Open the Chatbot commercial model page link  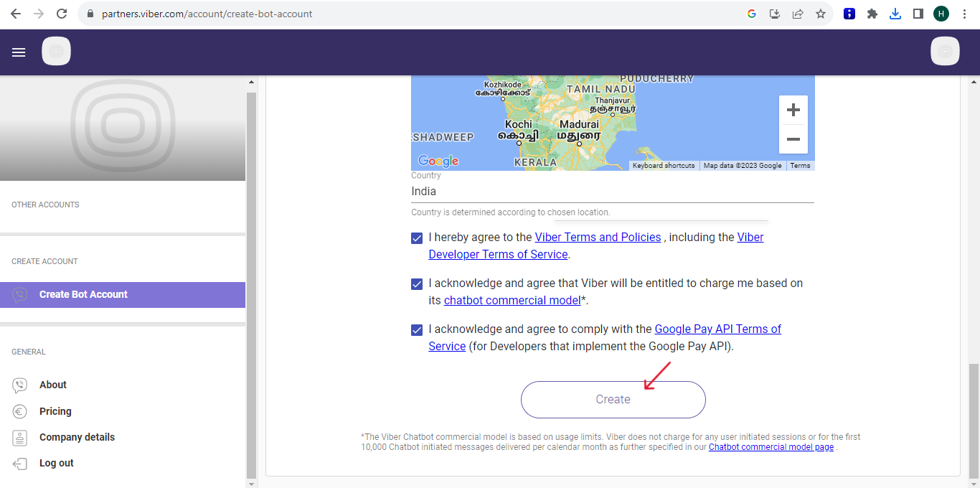coord(771,446)
